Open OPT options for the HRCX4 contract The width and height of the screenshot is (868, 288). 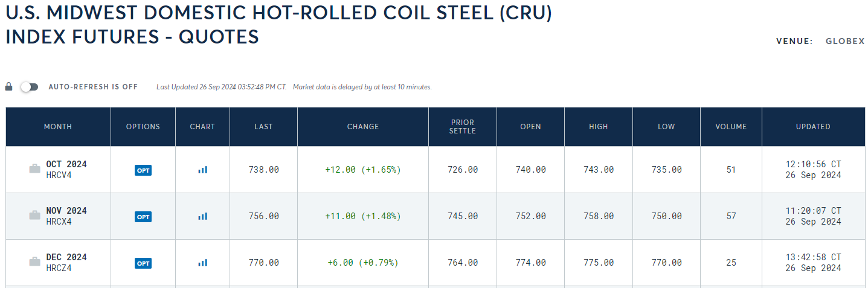pyautogui.click(x=143, y=216)
